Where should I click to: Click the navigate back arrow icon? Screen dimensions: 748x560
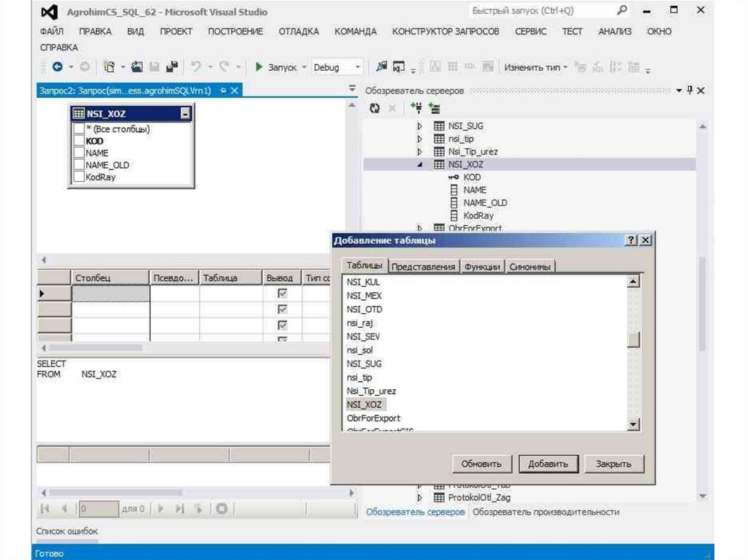tap(57, 67)
